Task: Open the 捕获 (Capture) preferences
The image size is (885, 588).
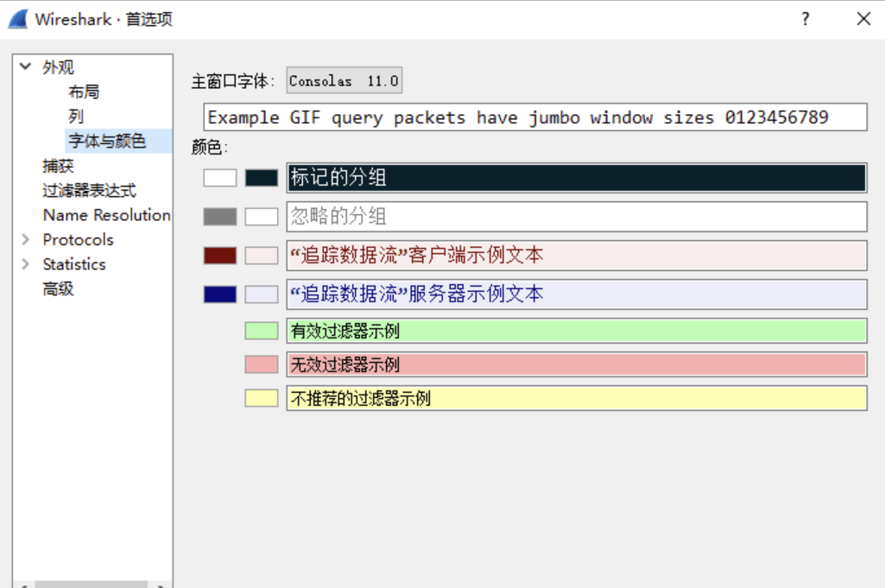Action: 57,166
